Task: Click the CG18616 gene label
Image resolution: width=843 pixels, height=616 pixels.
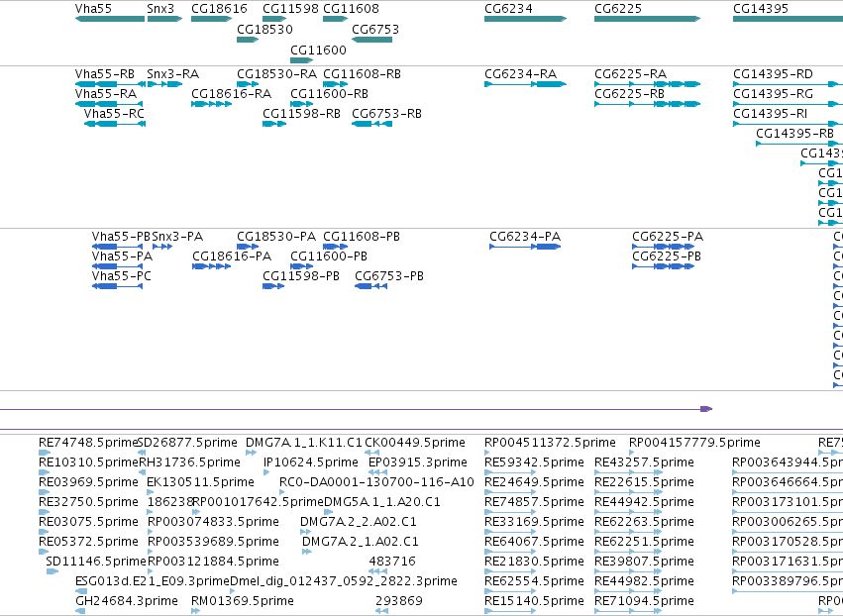Action: click(219, 9)
